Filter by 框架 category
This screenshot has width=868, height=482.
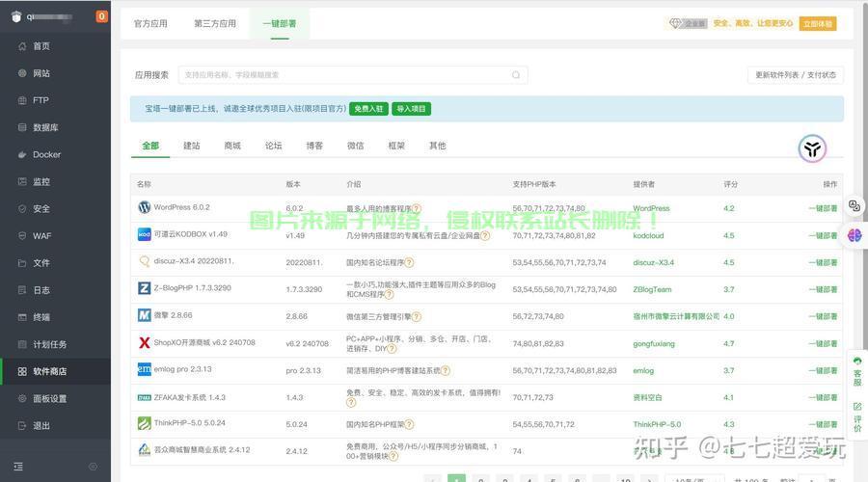[x=396, y=146]
